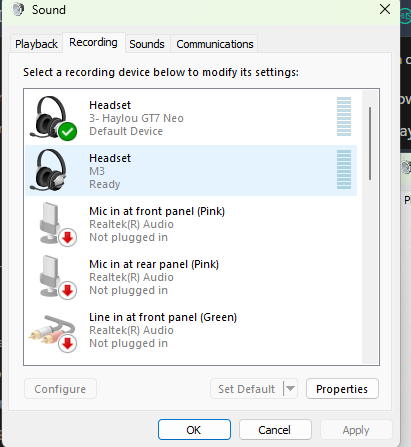
Task: Click the Configure button
Action: pos(60,389)
